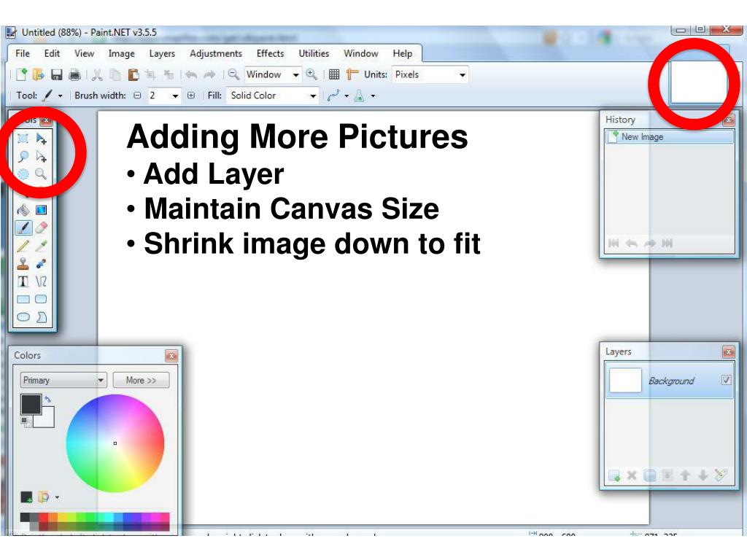Click the Print toolbar icon

74,74
